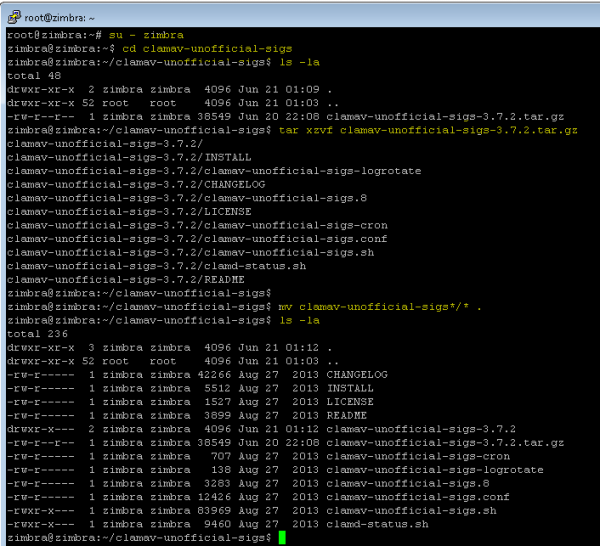Click the 'clamav-unofficial-sigs-cron' listing entry
The image size is (600, 546).
point(418,456)
